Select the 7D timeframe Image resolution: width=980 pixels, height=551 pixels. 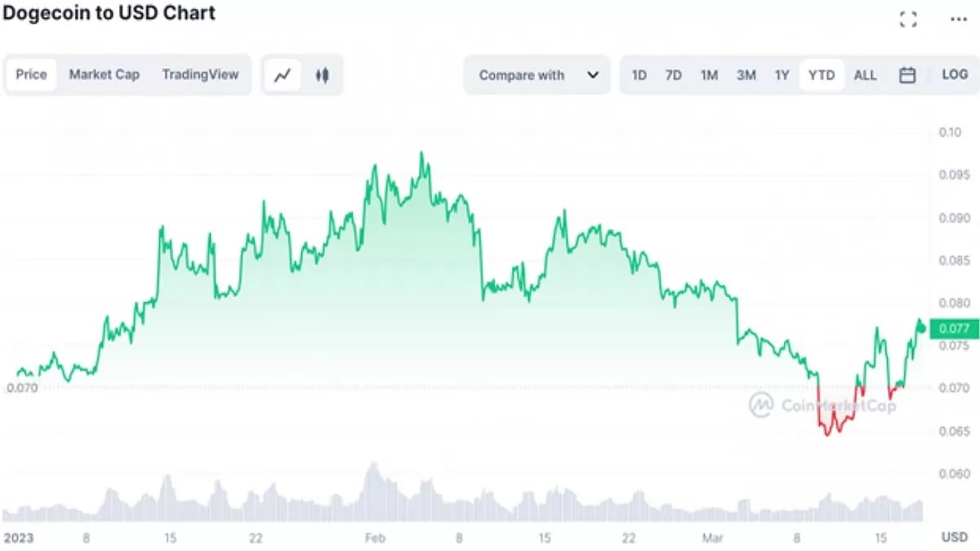pyautogui.click(x=674, y=74)
